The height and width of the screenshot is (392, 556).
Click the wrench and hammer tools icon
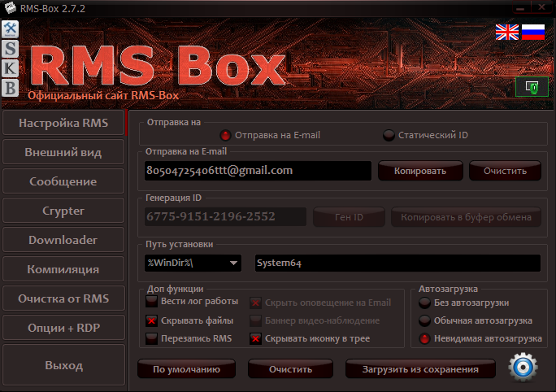click(11, 28)
